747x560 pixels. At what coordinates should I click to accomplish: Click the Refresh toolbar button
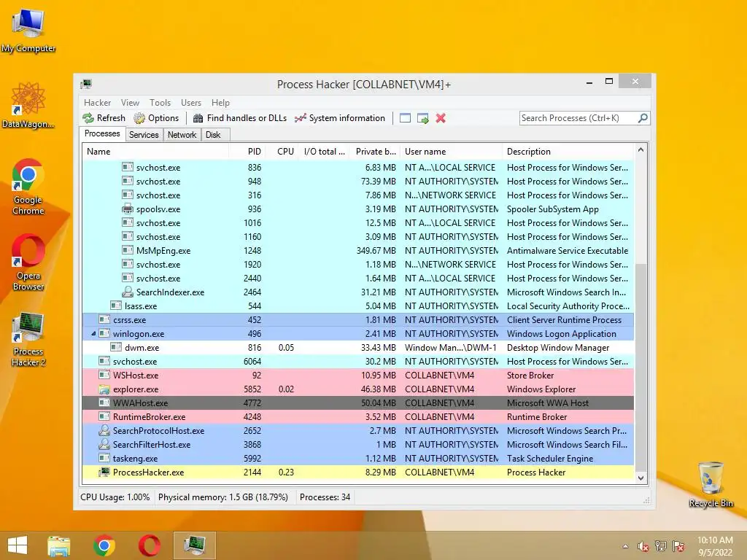(x=104, y=118)
